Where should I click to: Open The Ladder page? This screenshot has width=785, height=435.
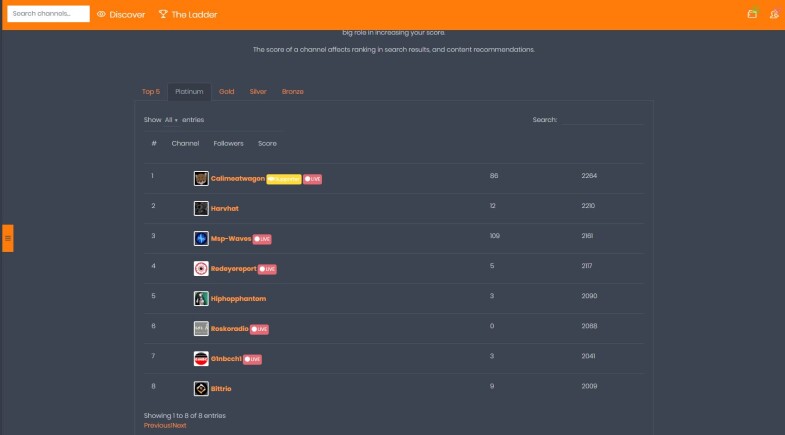click(194, 15)
